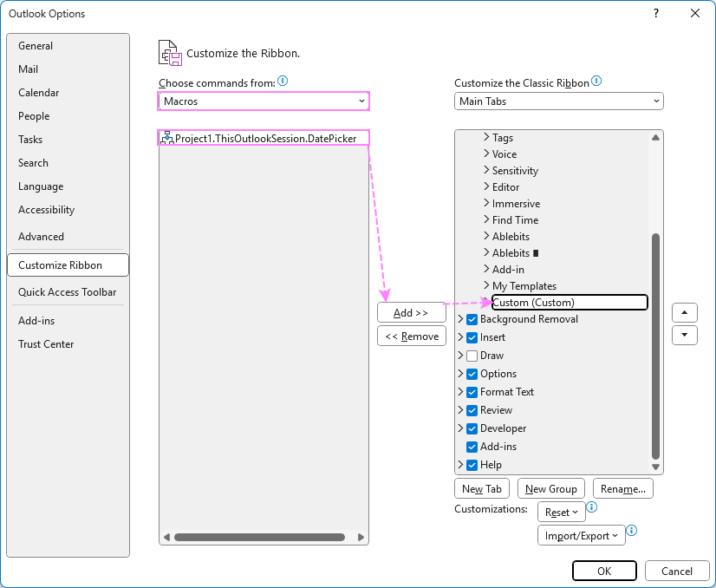Viewport: 716px width, 588px height.
Task: Click the ribbon tree vertical scrollbar thumb
Action: (x=655, y=346)
